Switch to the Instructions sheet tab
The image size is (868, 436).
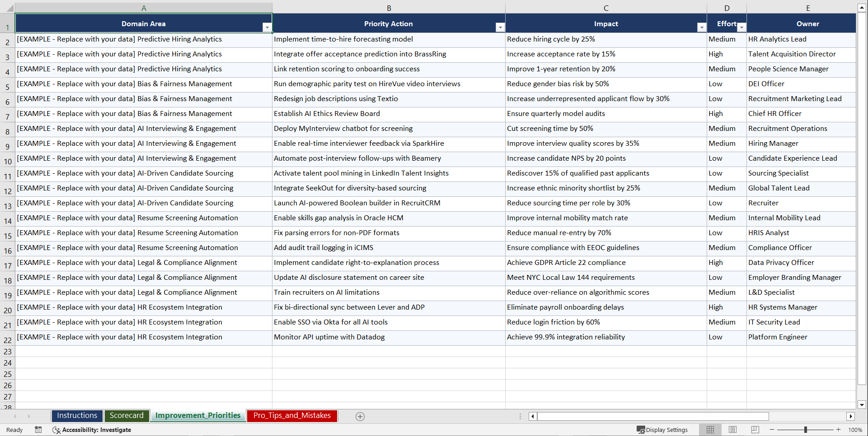coord(77,415)
